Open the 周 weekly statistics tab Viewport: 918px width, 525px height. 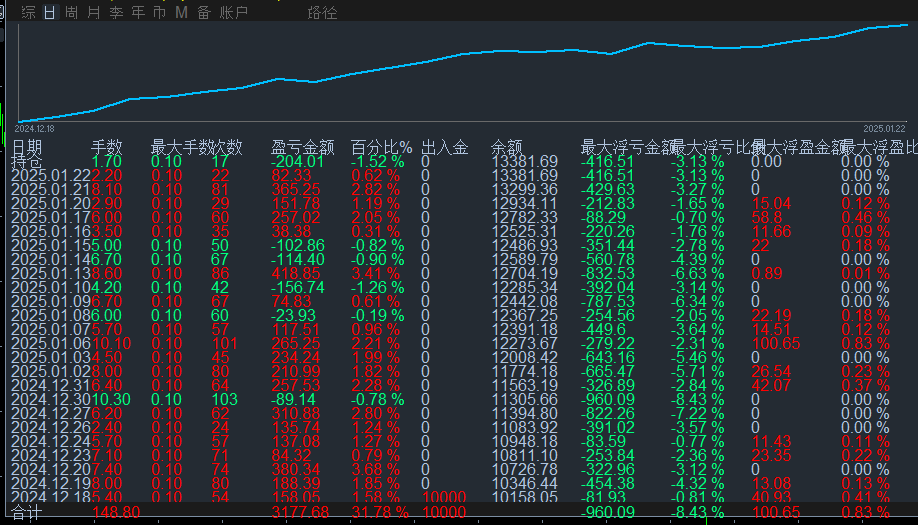tap(71, 12)
